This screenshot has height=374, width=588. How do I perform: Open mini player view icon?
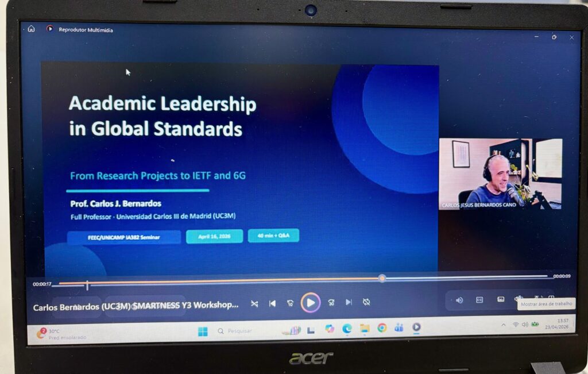pos(501,299)
